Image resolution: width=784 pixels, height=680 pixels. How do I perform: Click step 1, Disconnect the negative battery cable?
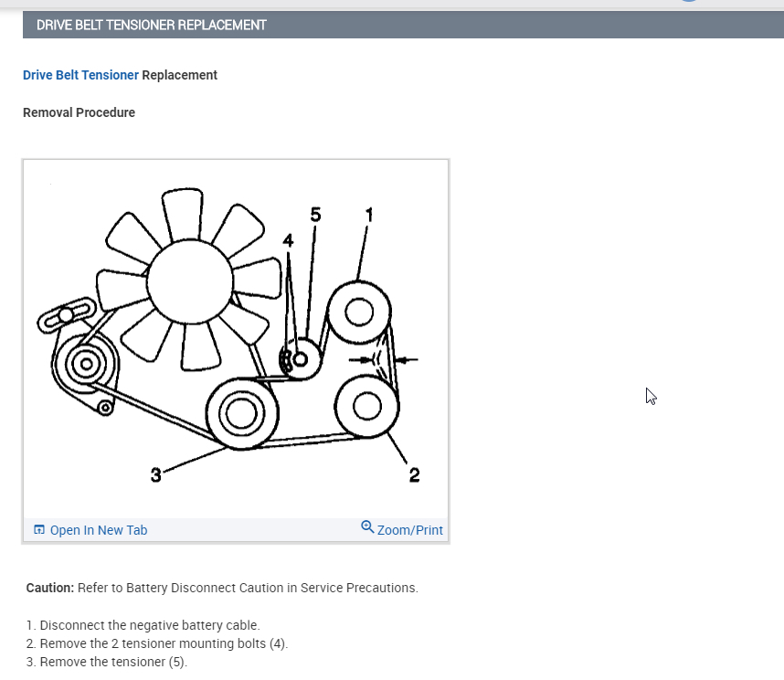tap(143, 625)
